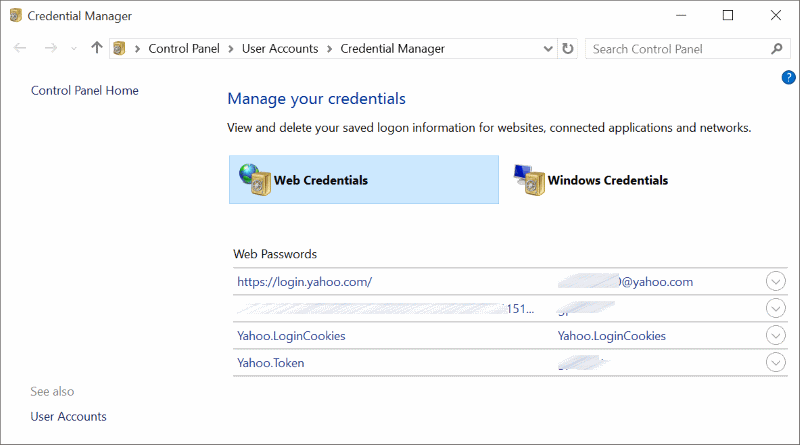Image resolution: width=800 pixels, height=445 pixels.
Task: Expand the login.yahoo.com credential details
Action: (776, 281)
